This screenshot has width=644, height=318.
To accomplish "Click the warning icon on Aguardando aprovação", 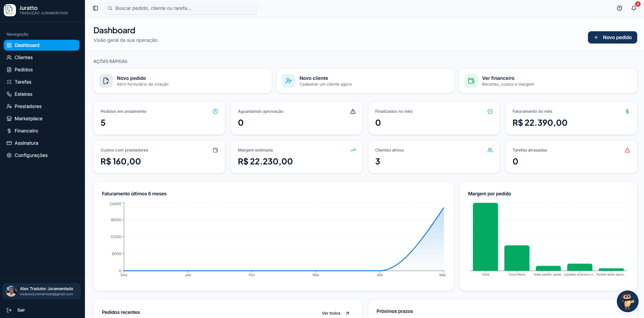I will (x=353, y=111).
